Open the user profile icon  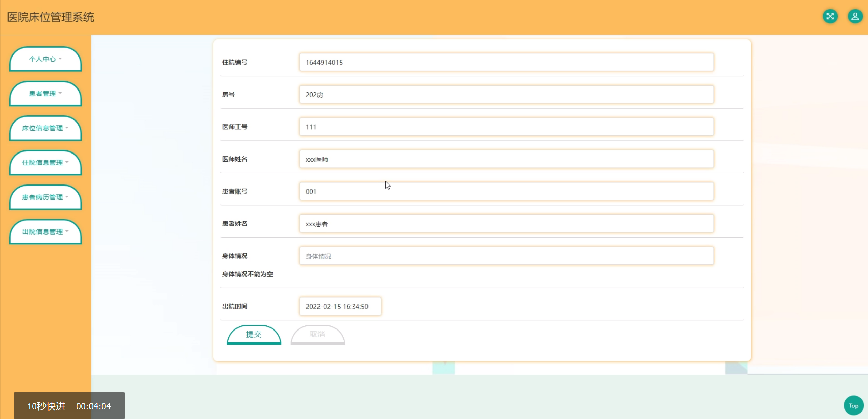[x=855, y=16]
